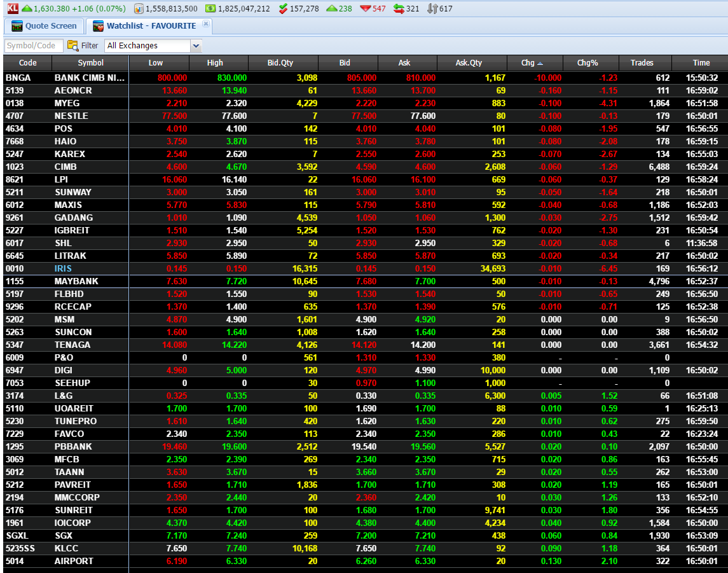Viewport: 728px width, 573px height.
Task: Click stock code 1023 for CIMB
Action: coord(15,167)
